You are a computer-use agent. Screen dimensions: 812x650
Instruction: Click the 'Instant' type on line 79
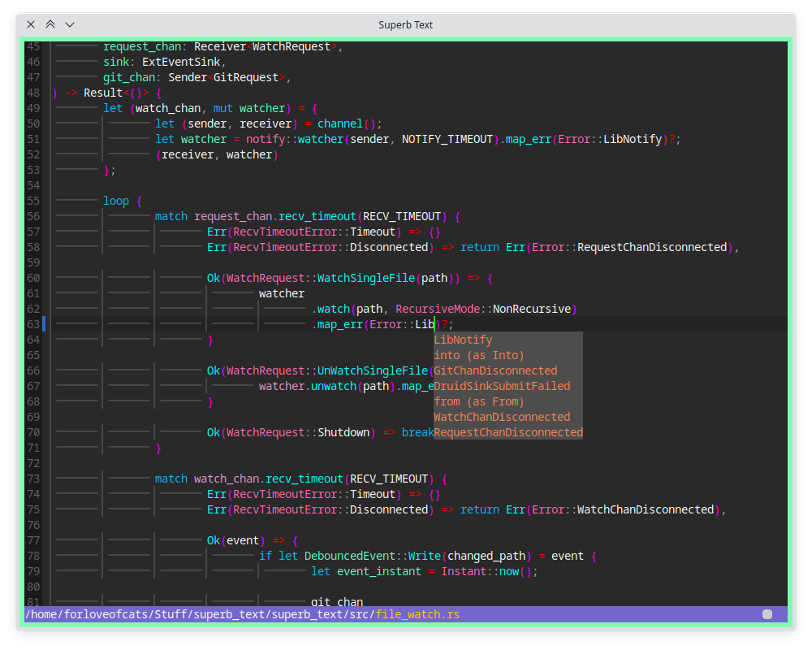[464, 572]
